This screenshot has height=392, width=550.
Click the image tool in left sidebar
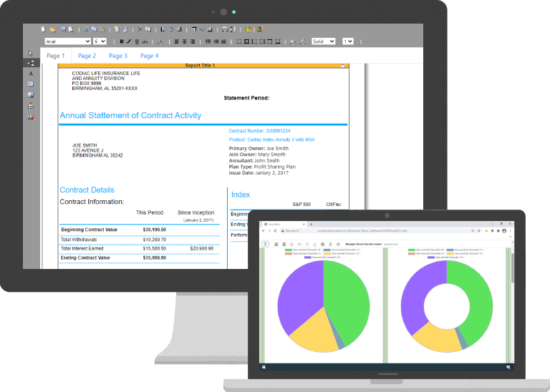tap(31, 94)
